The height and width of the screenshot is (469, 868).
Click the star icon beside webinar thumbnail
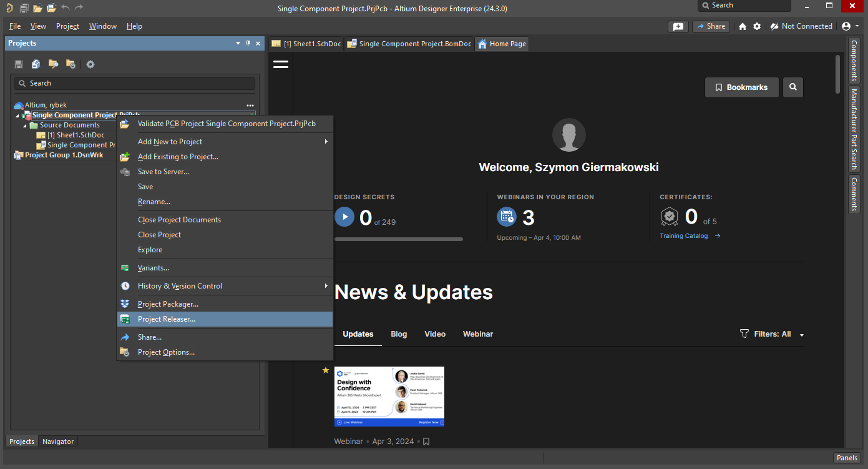tap(326, 370)
